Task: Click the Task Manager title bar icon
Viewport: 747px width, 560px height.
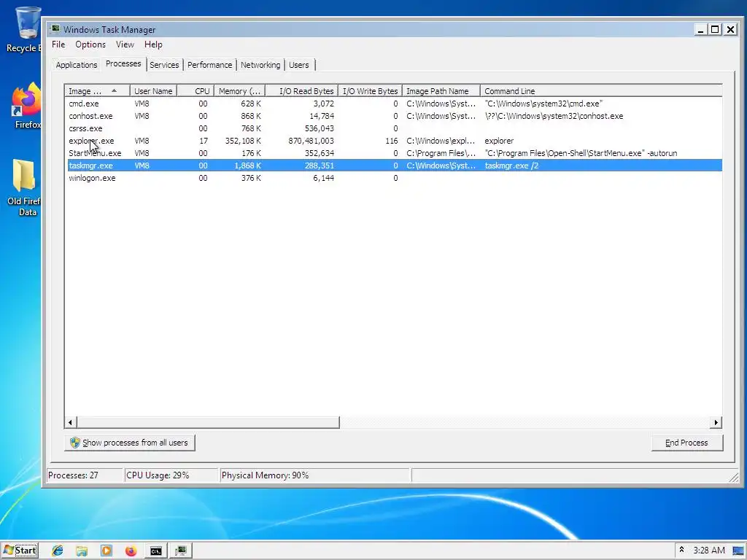Action: coord(55,29)
